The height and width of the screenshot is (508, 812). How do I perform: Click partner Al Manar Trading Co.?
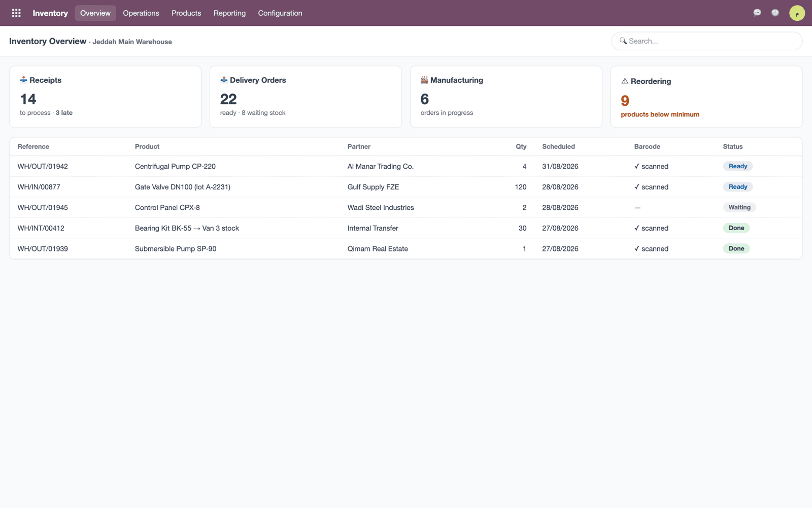381,166
